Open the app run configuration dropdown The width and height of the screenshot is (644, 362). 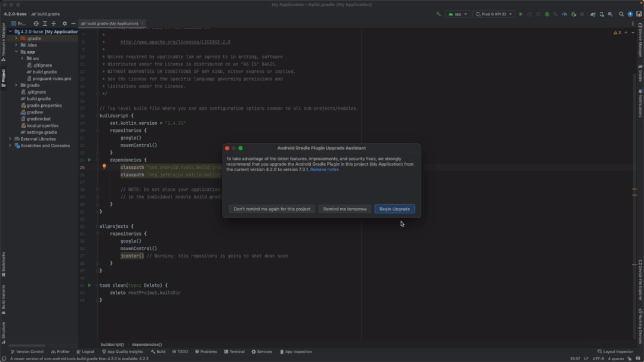458,14
